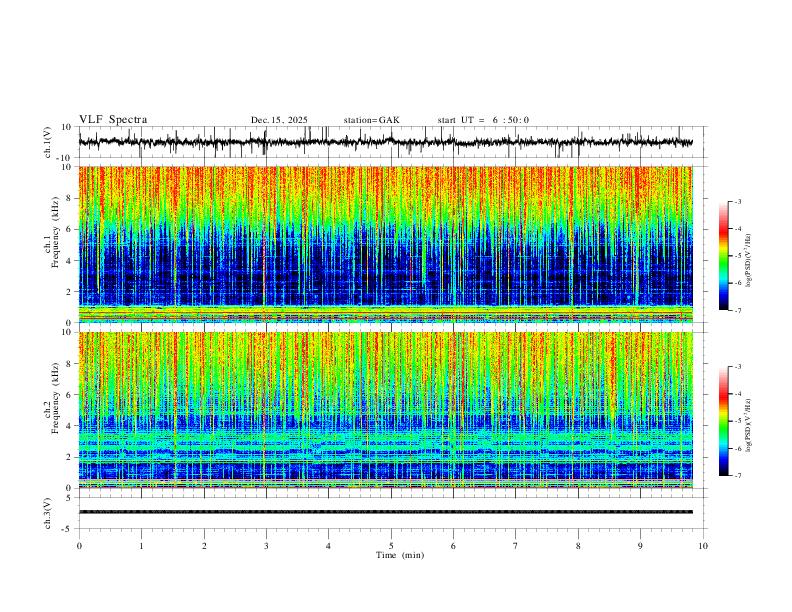The width and height of the screenshot is (792, 612).
Task: Click the ch.1 PSD color bar
Action: coord(723,256)
